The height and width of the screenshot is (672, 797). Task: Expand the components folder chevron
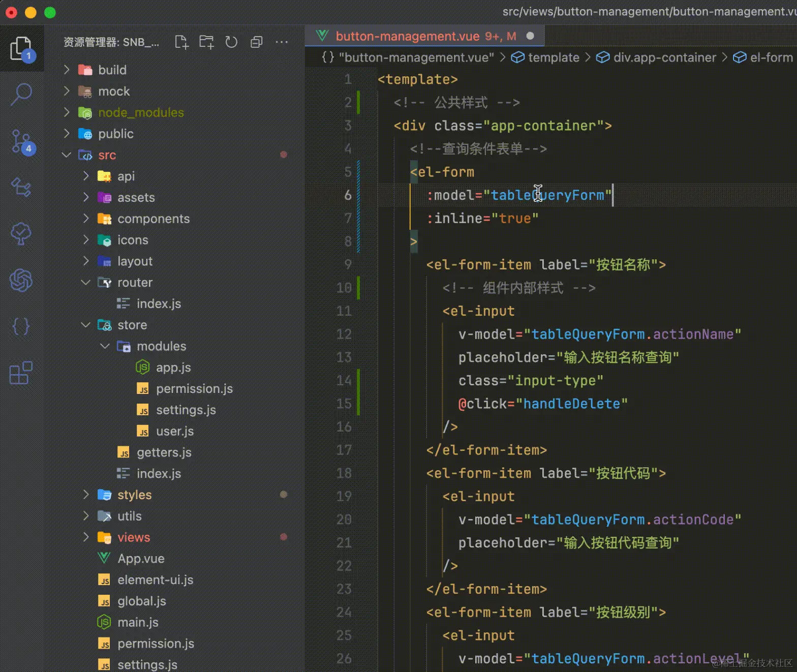point(85,219)
